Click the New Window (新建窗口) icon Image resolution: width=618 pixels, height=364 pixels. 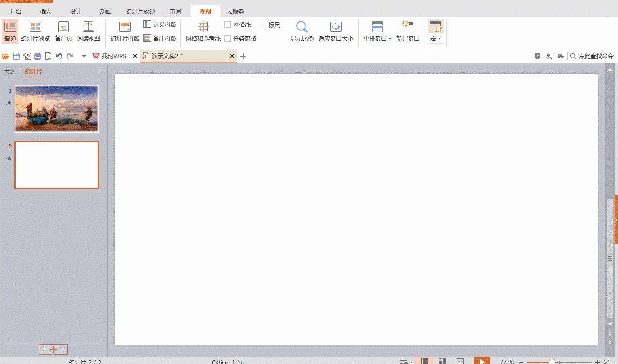[x=408, y=31]
